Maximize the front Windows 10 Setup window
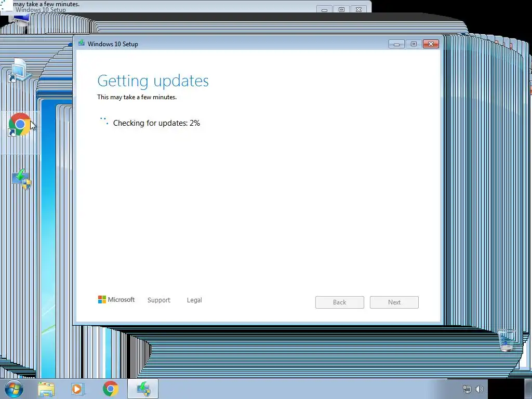This screenshot has height=399, width=532. pos(414,44)
